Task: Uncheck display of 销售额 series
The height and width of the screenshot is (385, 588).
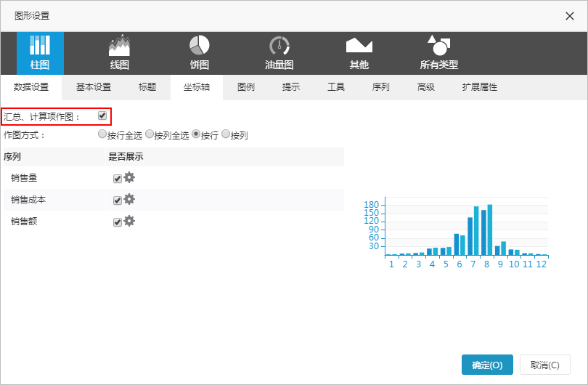Action: point(118,222)
